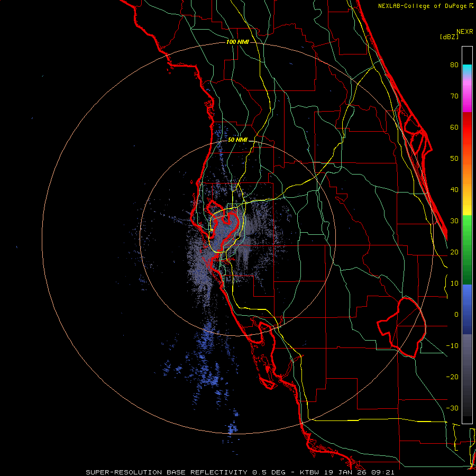This screenshot has width=476, height=476.
Task: Click the 100 NMI range ring label
Action: 237,42
